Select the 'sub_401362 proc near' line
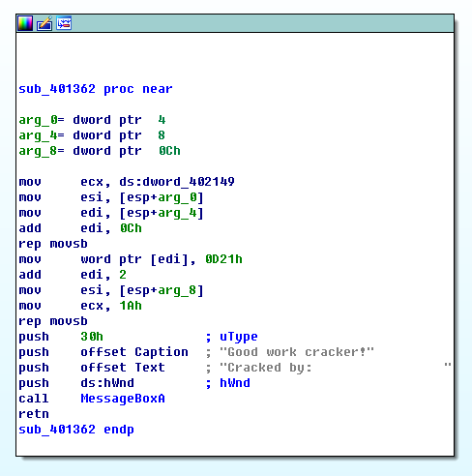 click(x=96, y=89)
